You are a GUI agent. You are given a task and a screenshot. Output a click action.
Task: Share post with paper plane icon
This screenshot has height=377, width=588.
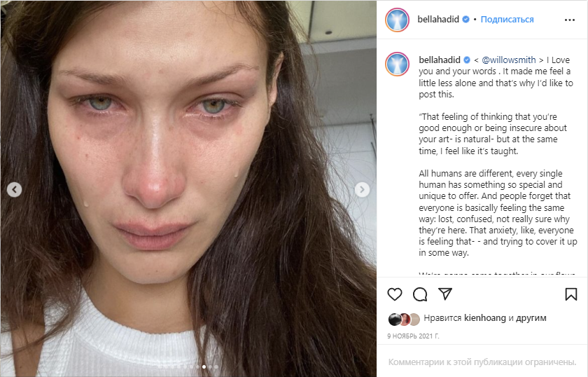click(445, 294)
